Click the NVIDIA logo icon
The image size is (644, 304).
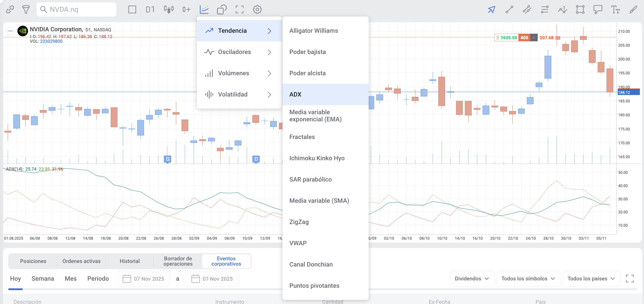[23, 31]
